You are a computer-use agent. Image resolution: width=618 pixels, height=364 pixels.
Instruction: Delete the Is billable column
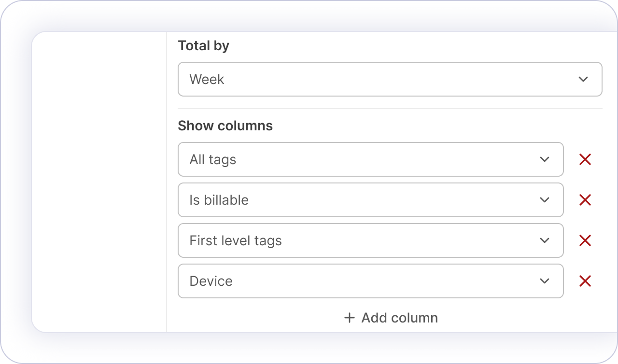[x=585, y=200]
